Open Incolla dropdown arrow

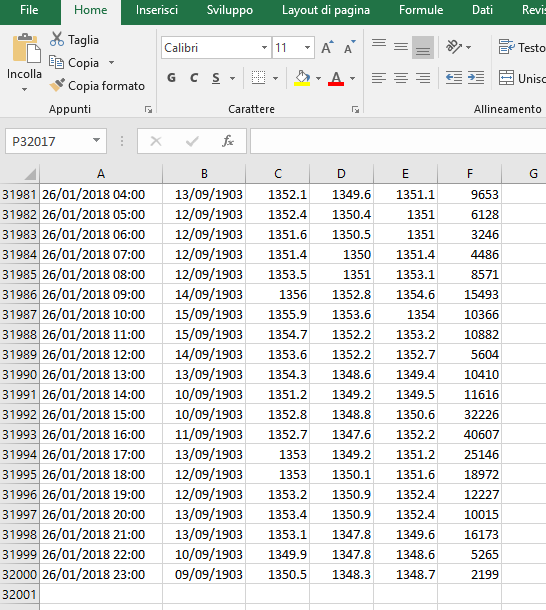pyautogui.click(x=24, y=89)
